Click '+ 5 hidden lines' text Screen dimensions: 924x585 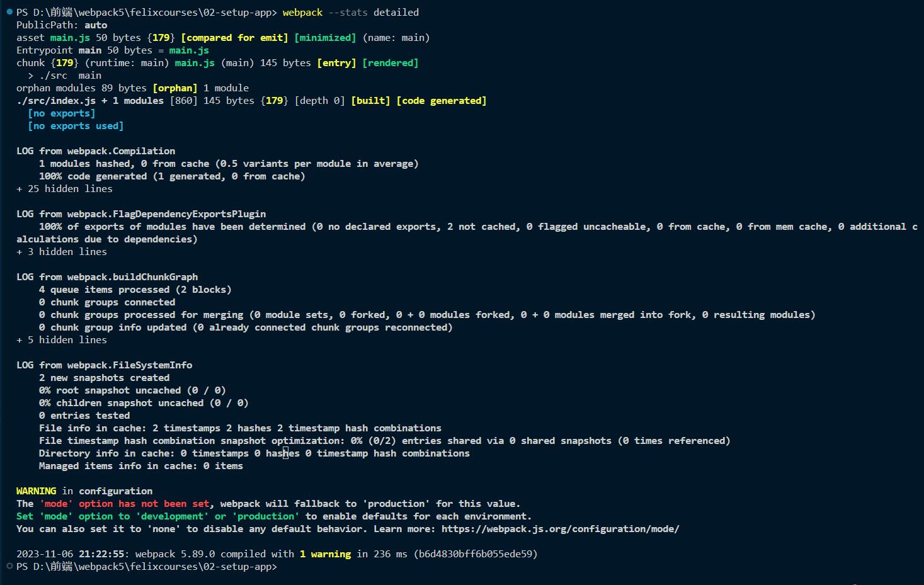pyautogui.click(x=62, y=340)
